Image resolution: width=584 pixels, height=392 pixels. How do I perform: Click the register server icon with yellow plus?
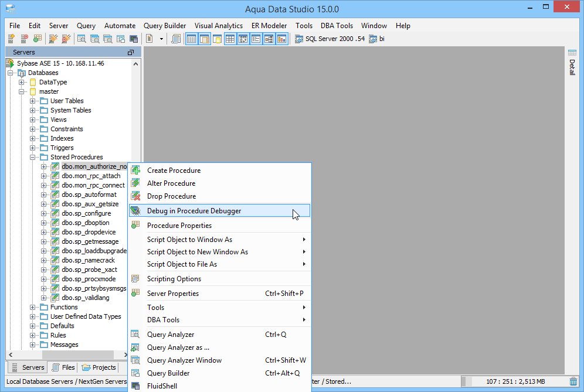point(11,39)
